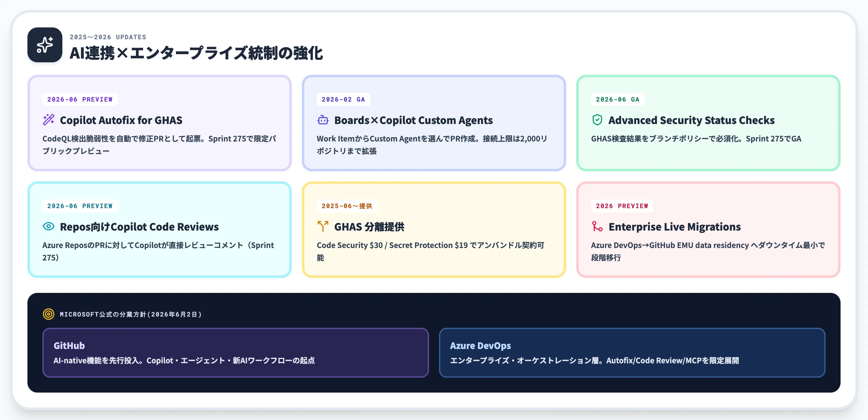Click the Azure DevOps→GitHub EMU description
The image size is (868, 420).
[708, 251]
